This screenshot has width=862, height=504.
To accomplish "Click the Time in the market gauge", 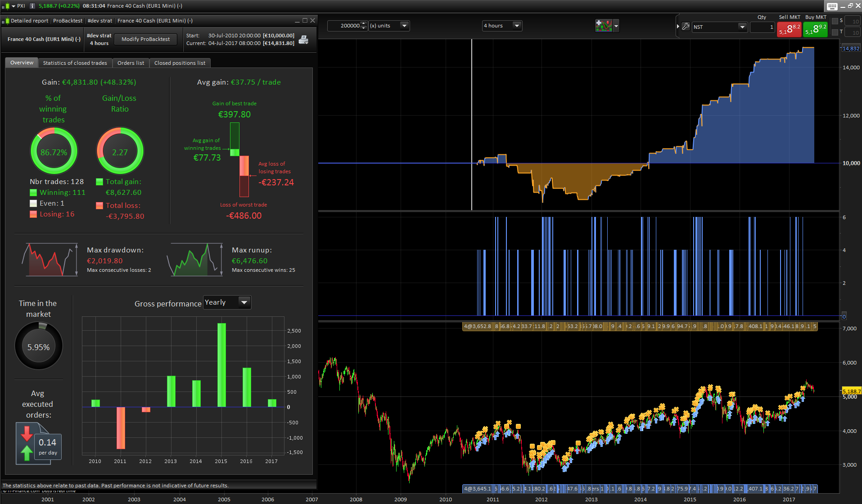I will 39,346.
